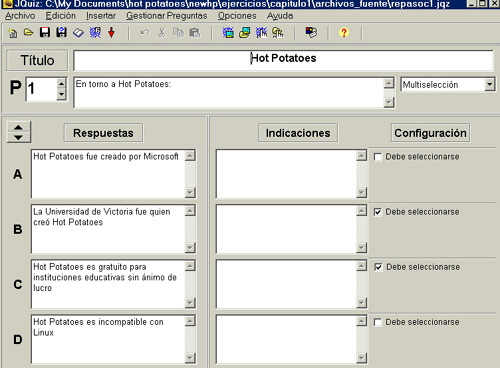500x368 pixels.
Task: Click scroll-down arrow in Indicaciones B box
Action: click(x=362, y=248)
